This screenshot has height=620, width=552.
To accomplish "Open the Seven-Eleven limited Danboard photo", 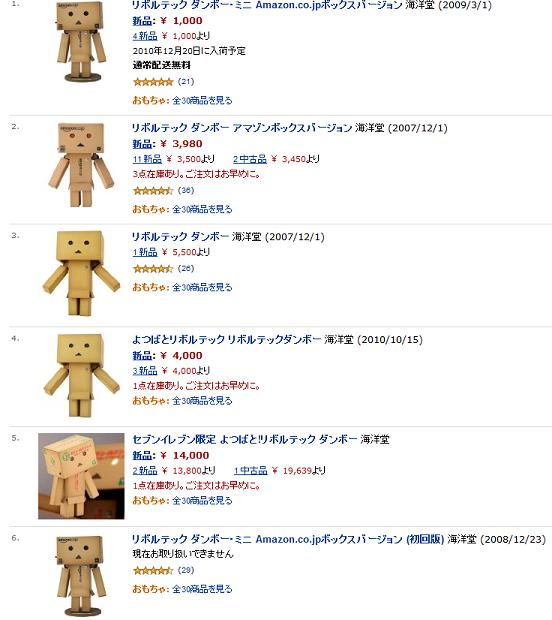I will pyautogui.click(x=81, y=476).
